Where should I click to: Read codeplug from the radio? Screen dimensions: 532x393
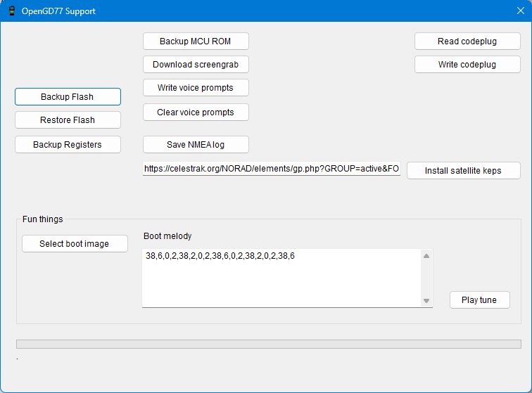tap(467, 41)
